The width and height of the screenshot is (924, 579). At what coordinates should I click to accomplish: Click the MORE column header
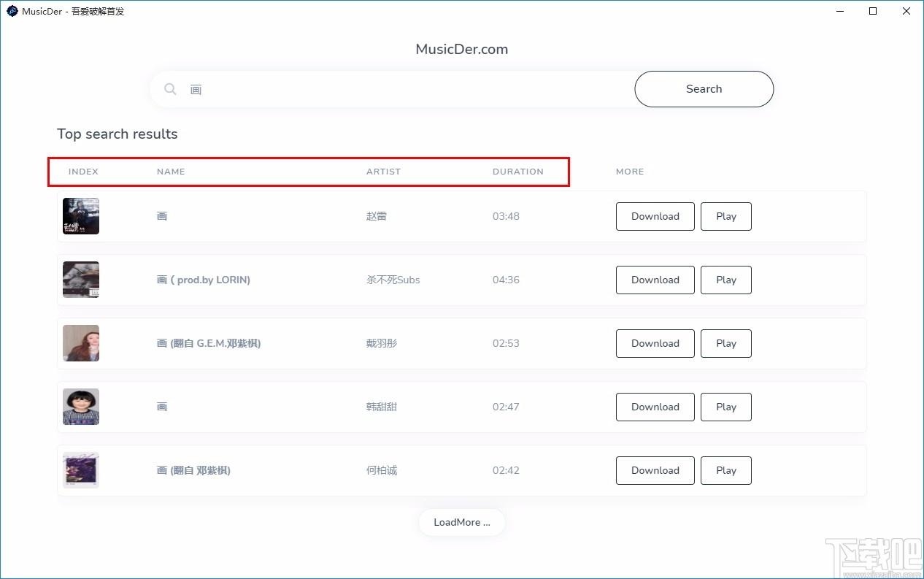630,172
